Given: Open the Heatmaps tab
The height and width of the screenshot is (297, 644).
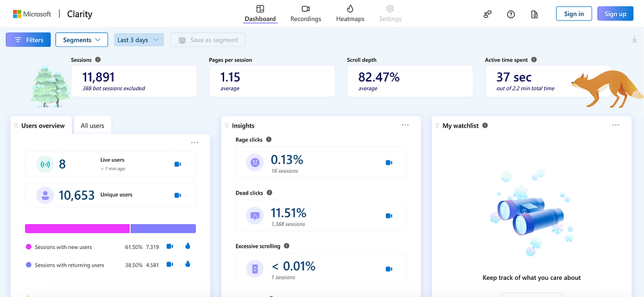Looking at the screenshot, I should (350, 14).
